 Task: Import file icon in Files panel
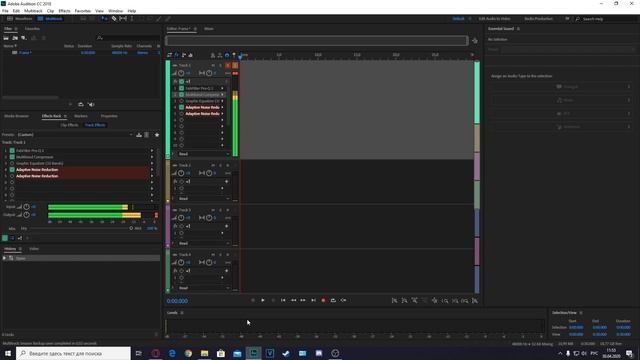click(15, 38)
